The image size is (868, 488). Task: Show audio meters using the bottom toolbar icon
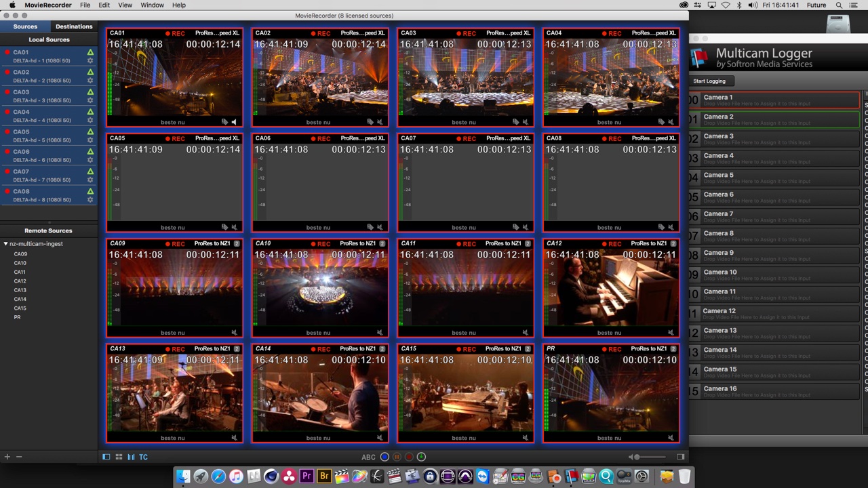131,457
